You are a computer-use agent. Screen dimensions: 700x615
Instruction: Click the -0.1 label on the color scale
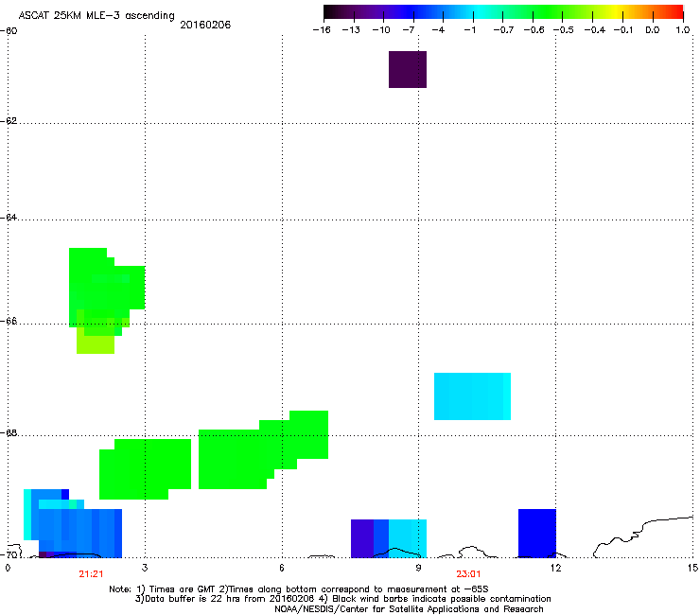tap(623, 30)
